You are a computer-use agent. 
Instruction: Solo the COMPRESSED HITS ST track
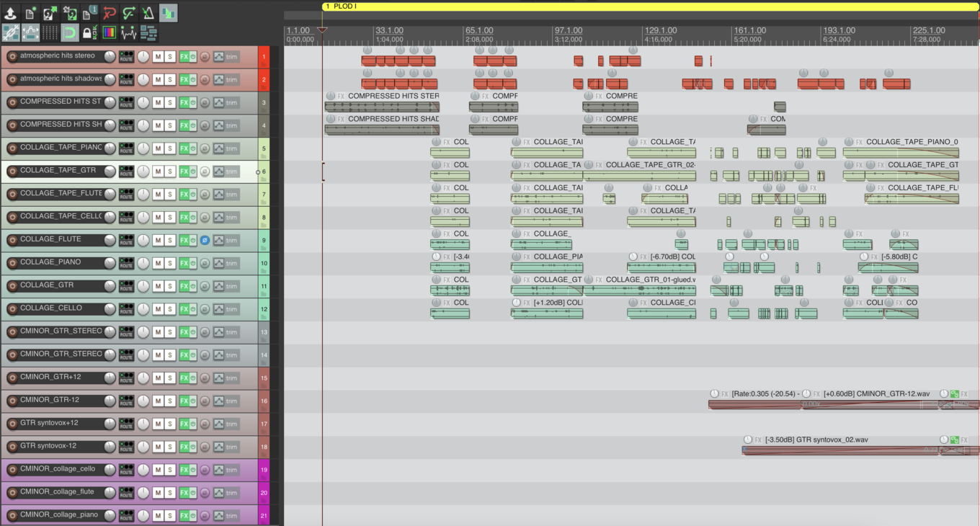point(170,102)
